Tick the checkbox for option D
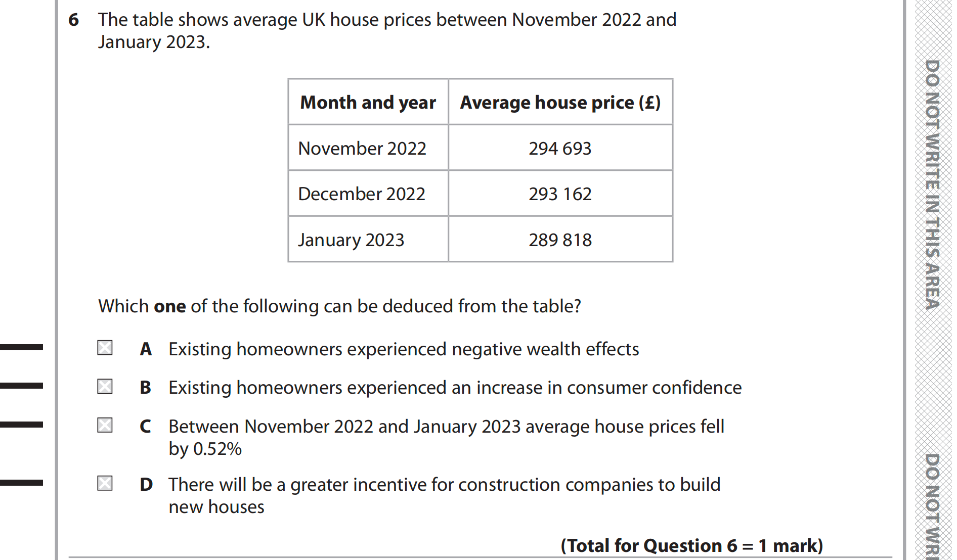Screen dimensions: 957x560 105,483
